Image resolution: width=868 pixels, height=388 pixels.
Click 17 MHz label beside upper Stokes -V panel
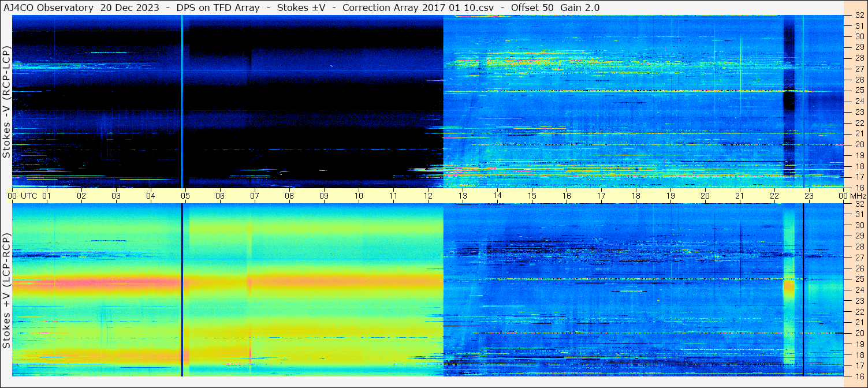(859, 176)
